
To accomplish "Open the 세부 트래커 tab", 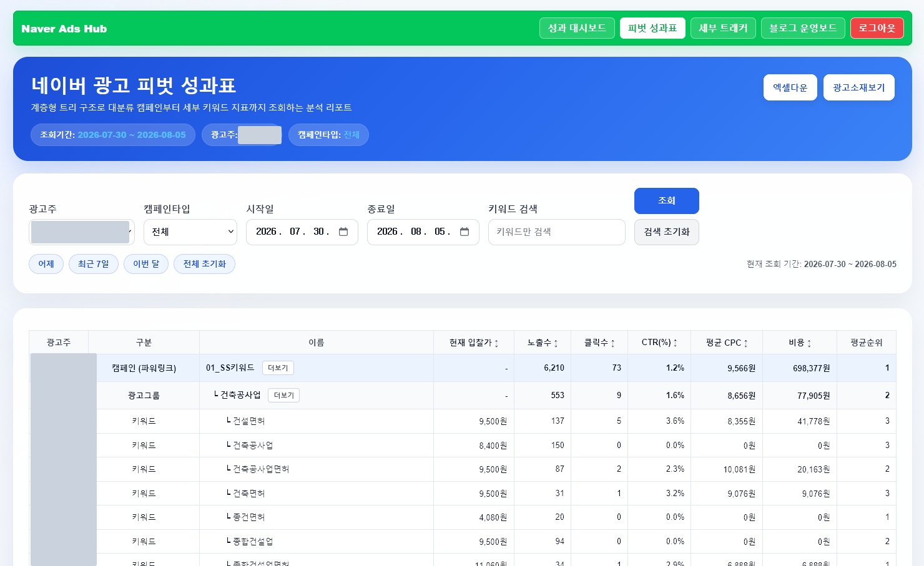I will (x=723, y=28).
